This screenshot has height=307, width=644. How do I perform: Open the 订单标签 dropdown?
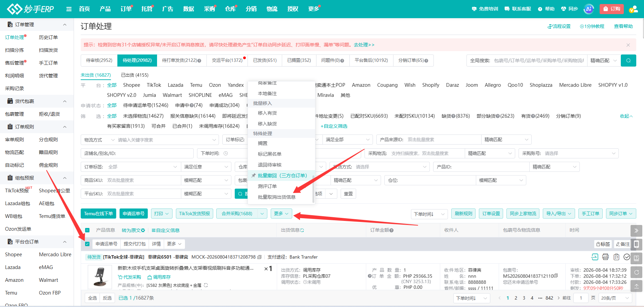click(131, 167)
